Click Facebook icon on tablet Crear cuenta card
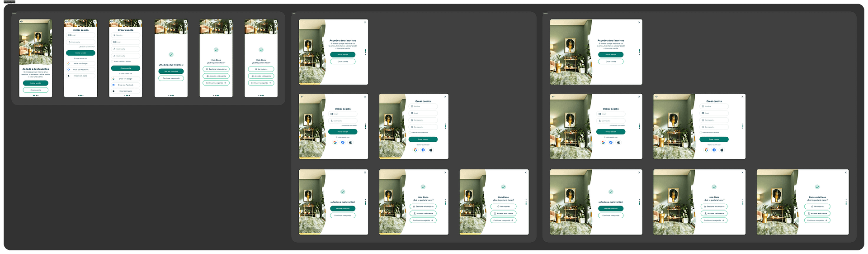Viewport: 868px width, 254px height. pyautogui.click(x=423, y=150)
